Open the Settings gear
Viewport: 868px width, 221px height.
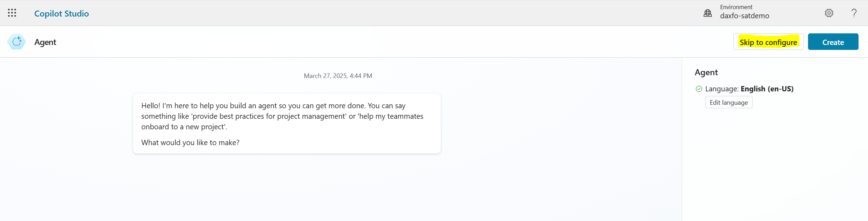tap(829, 13)
